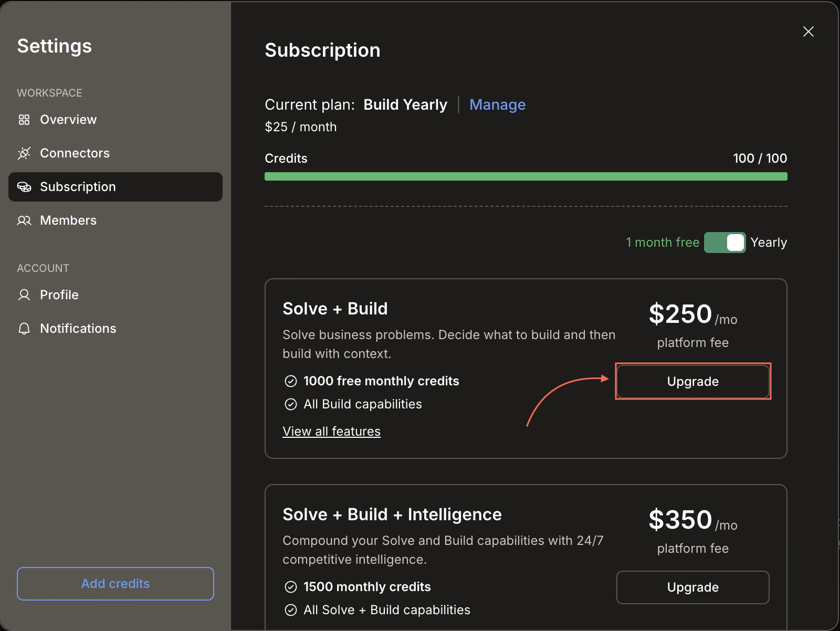The height and width of the screenshot is (631, 840).
Task: Switch billing off Yearly with the toggle
Action: click(725, 242)
